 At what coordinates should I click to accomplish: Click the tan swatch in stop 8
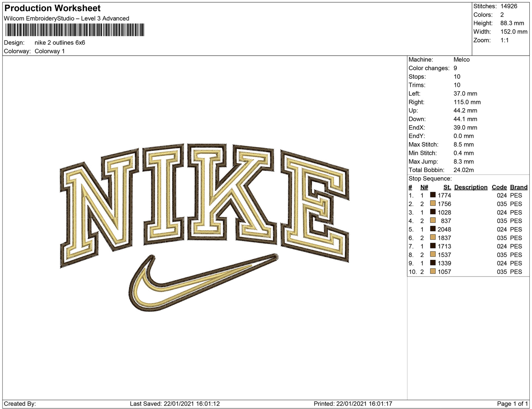tap(433, 254)
